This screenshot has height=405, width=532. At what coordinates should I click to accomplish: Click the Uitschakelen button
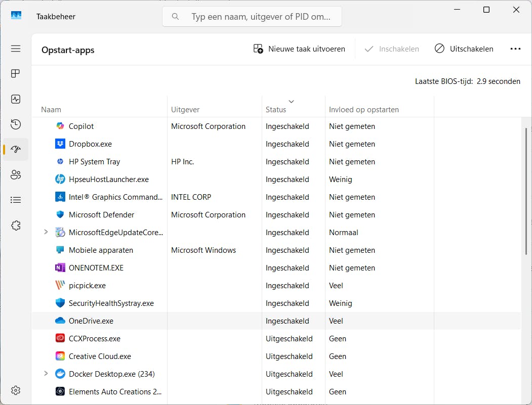point(464,49)
